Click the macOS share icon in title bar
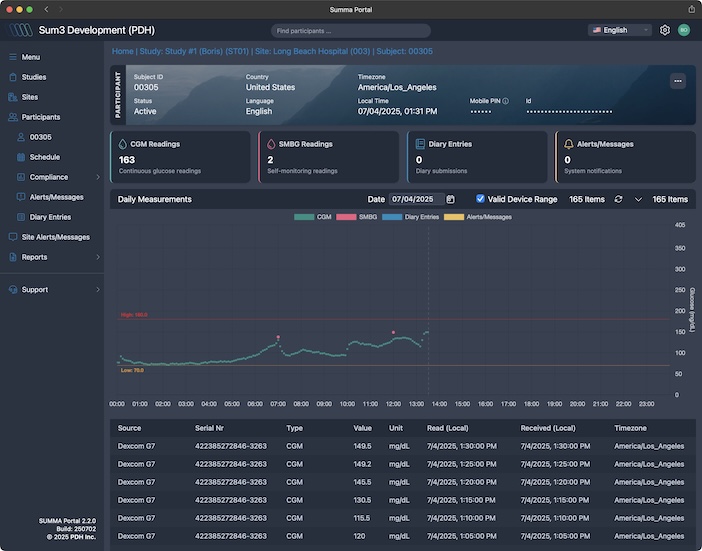This screenshot has height=551, width=702. coord(691,9)
